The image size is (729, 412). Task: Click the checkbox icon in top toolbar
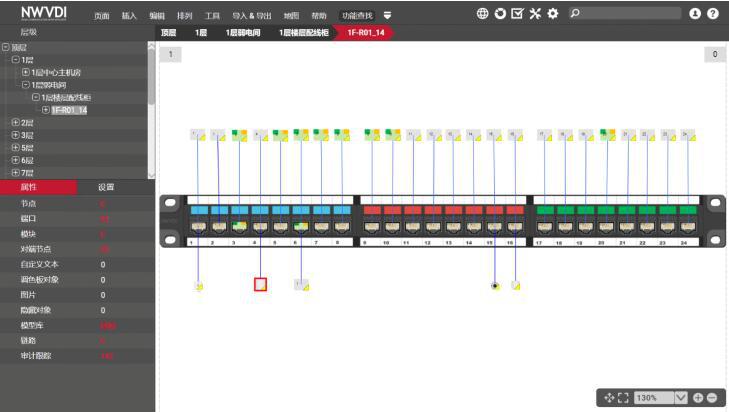click(x=517, y=14)
